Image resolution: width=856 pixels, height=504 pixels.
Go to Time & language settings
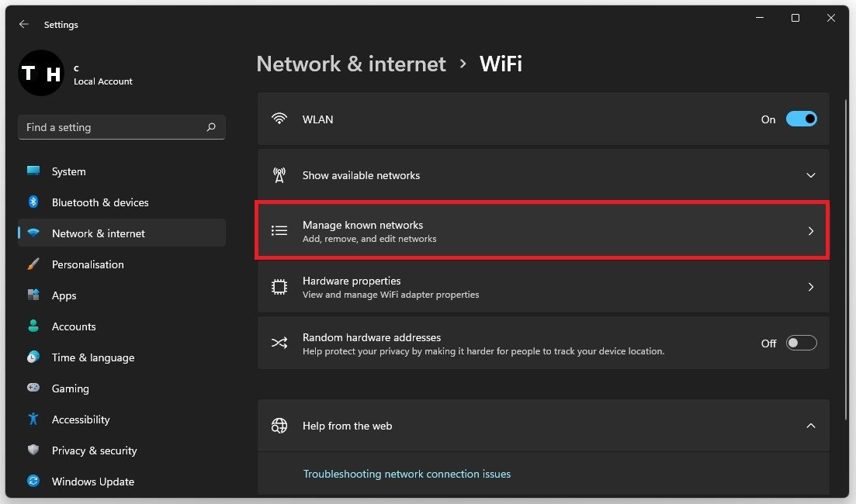pyautogui.click(x=92, y=357)
